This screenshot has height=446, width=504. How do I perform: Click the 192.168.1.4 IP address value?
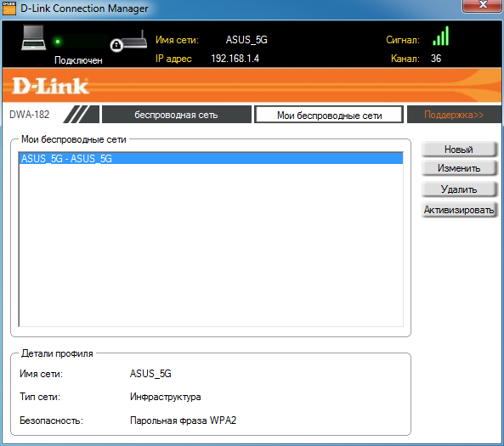point(235,59)
